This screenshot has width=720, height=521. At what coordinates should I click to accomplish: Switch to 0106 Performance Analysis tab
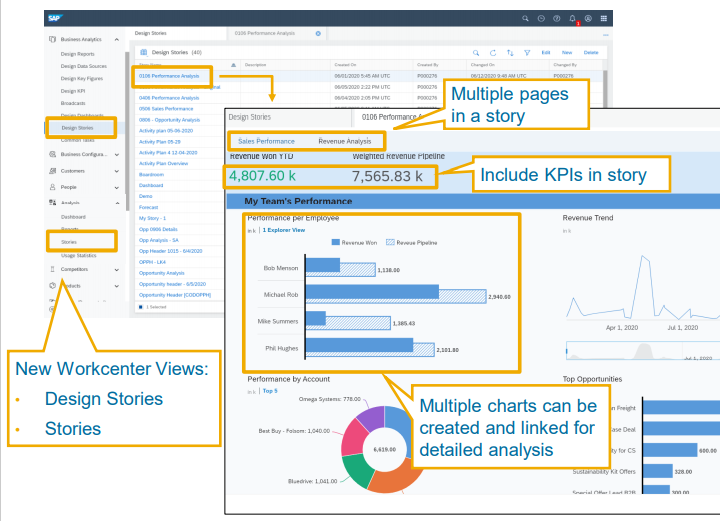point(265,34)
